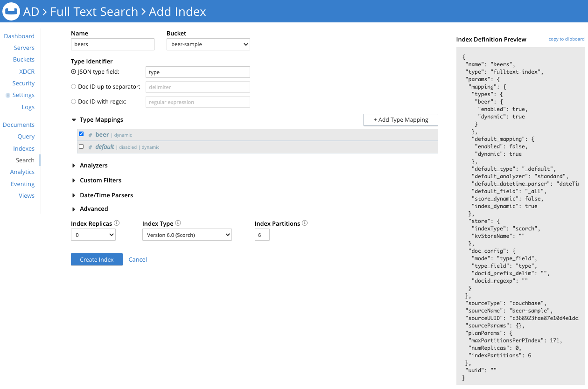
Task: Click the AD cluster name in header
Action: (31, 12)
